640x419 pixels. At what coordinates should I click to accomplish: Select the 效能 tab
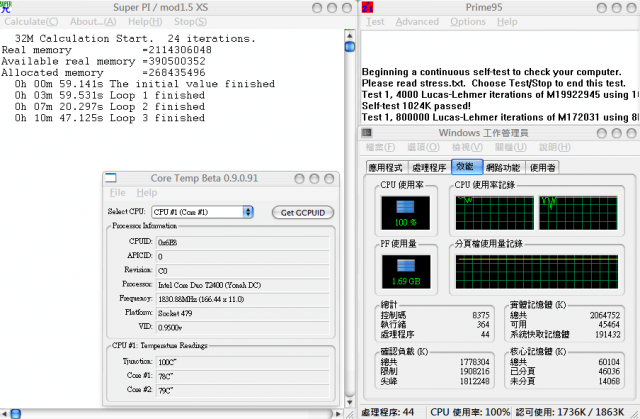point(467,167)
